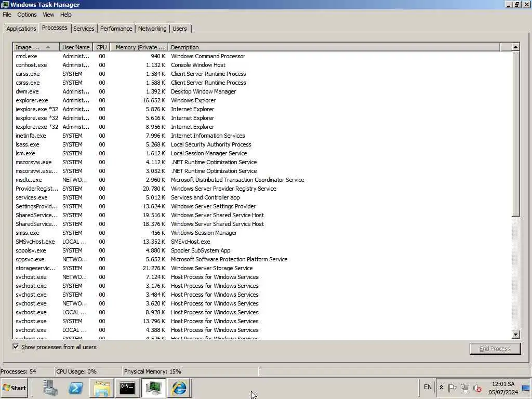Click the End Process button
This screenshot has width=532, height=399.
pos(495,349)
